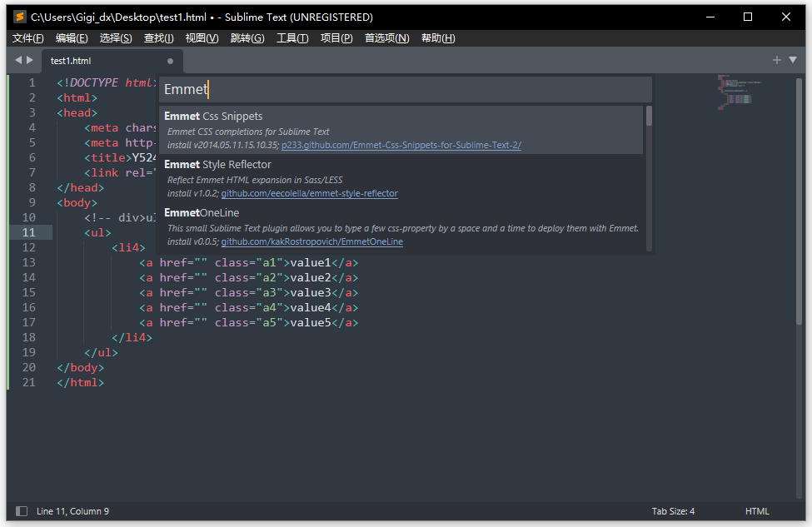The height and width of the screenshot is (527, 812).
Task: Click the value1 anchor text on line 13
Action: (x=310, y=263)
